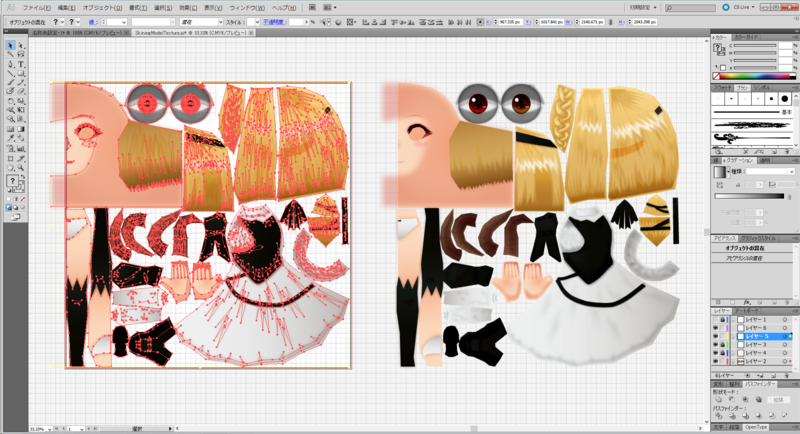Click the Create New Layer icon in Layers panel

775,375
